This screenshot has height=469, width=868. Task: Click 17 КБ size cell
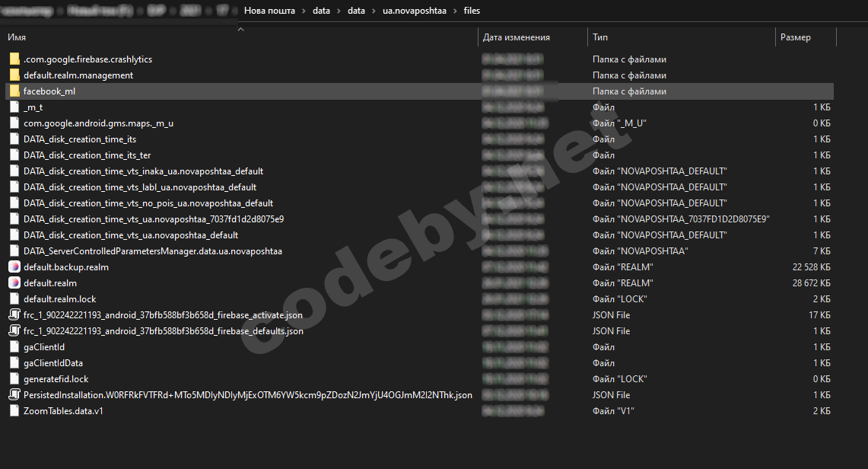[x=819, y=315]
